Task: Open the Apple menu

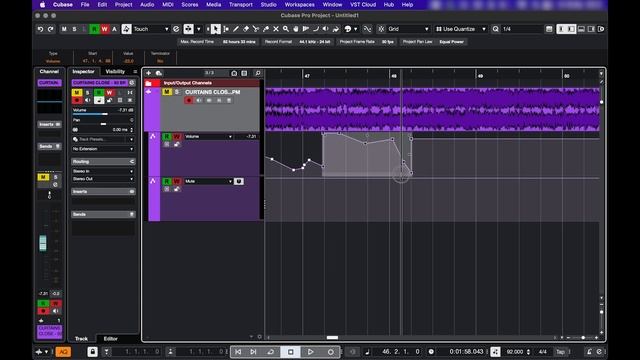Action: pos(42,4)
